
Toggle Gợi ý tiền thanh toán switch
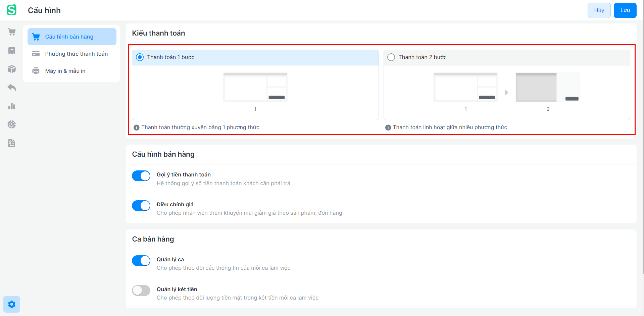pos(141,176)
